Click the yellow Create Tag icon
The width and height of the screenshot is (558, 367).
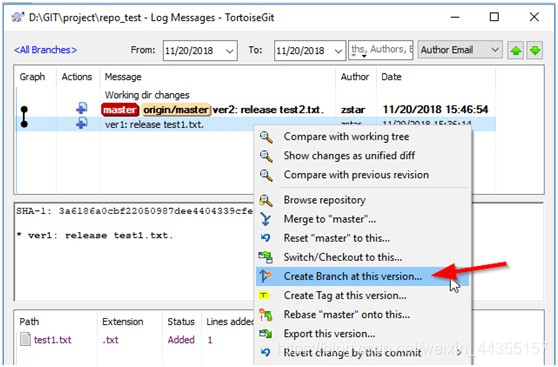pyautogui.click(x=264, y=295)
